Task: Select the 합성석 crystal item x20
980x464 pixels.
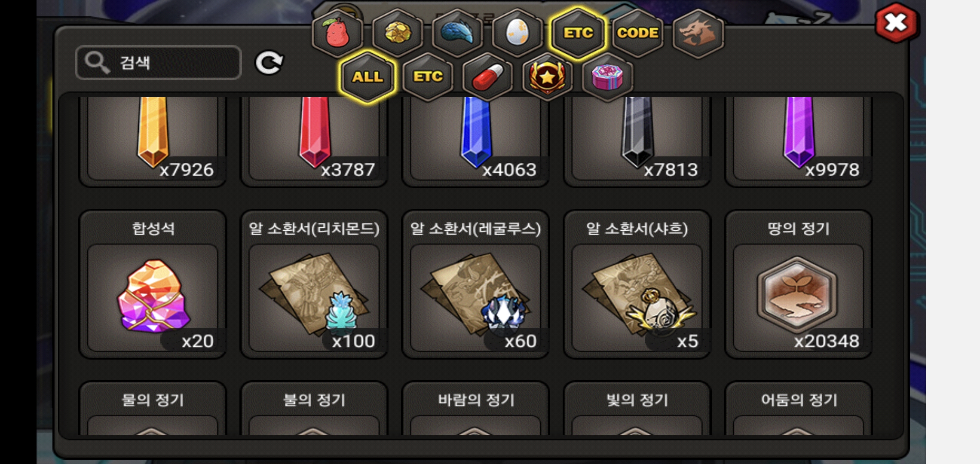Action: click(153, 284)
